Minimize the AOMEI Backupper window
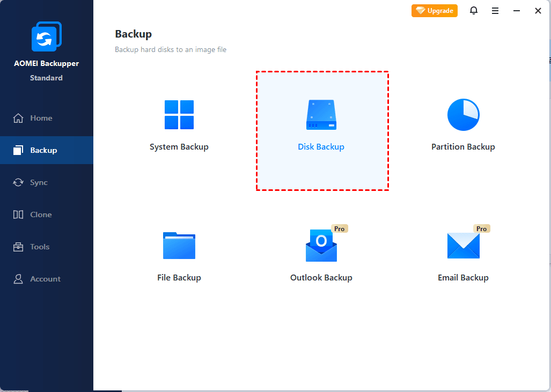Viewport: 551px width, 392px height. (x=517, y=11)
